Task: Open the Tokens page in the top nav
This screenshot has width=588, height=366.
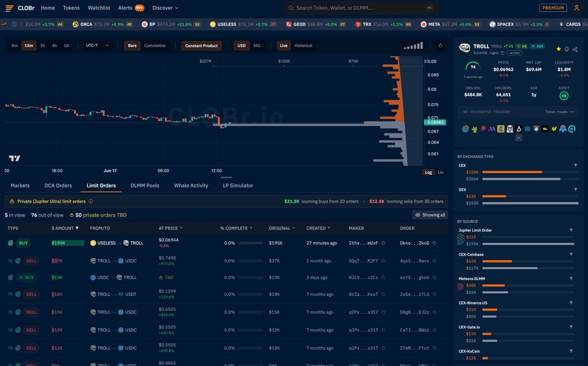Action: pyautogui.click(x=72, y=8)
